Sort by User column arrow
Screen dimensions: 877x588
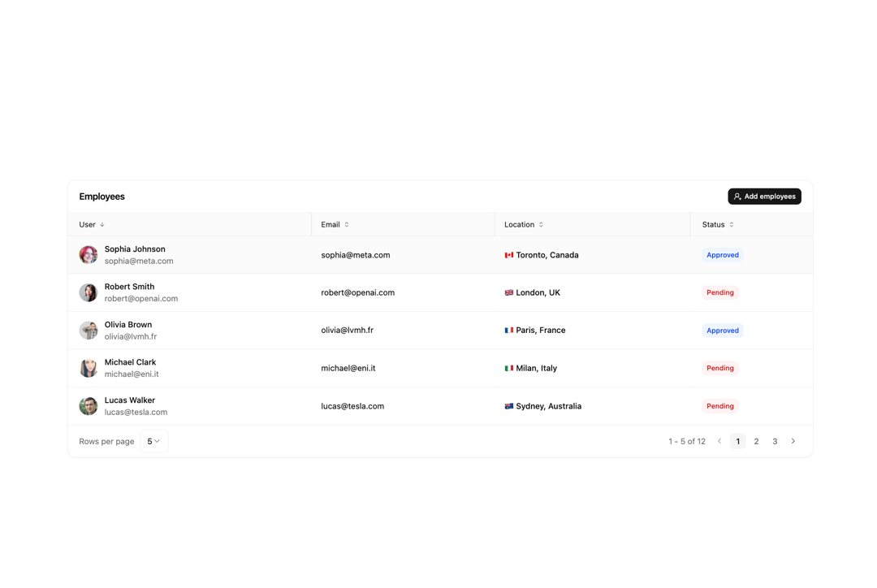[x=102, y=225]
